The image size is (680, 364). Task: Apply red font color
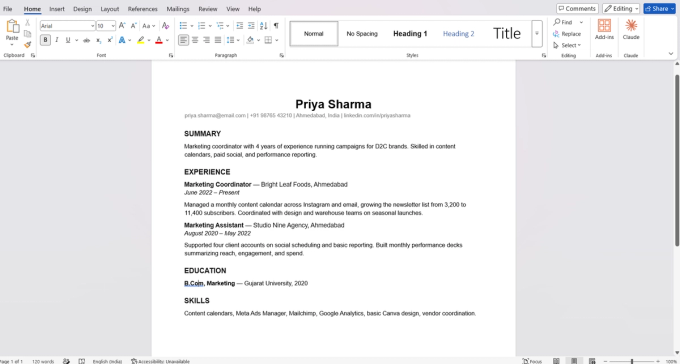coord(159,40)
